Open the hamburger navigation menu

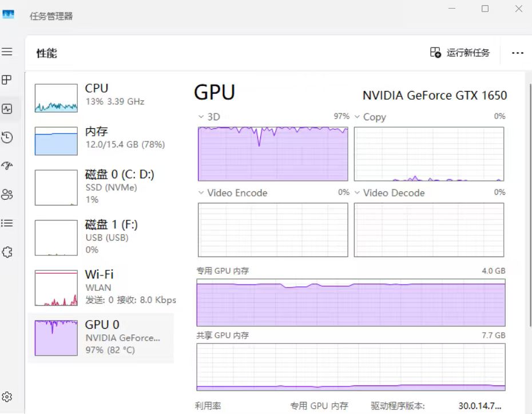point(7,52)
